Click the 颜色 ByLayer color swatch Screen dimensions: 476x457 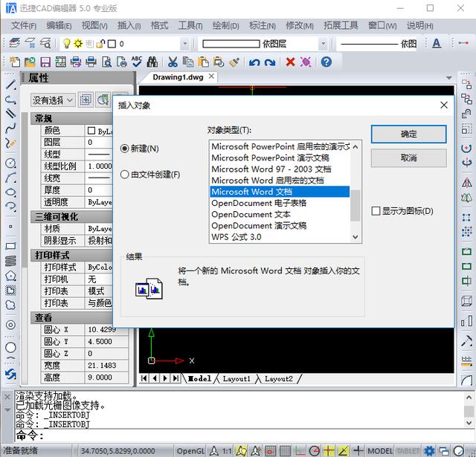[91, 131]
